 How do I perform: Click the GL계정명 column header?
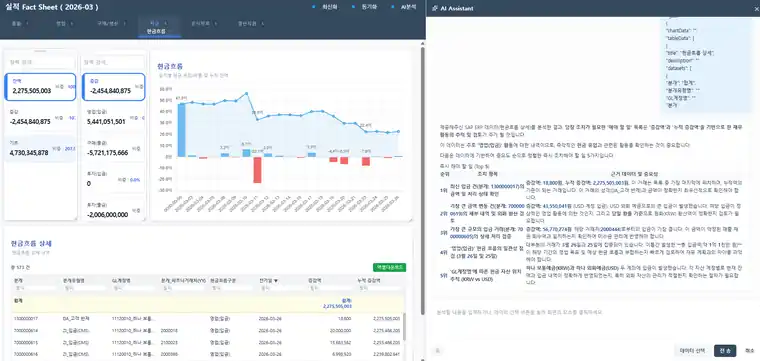click(x=121, y=280)
